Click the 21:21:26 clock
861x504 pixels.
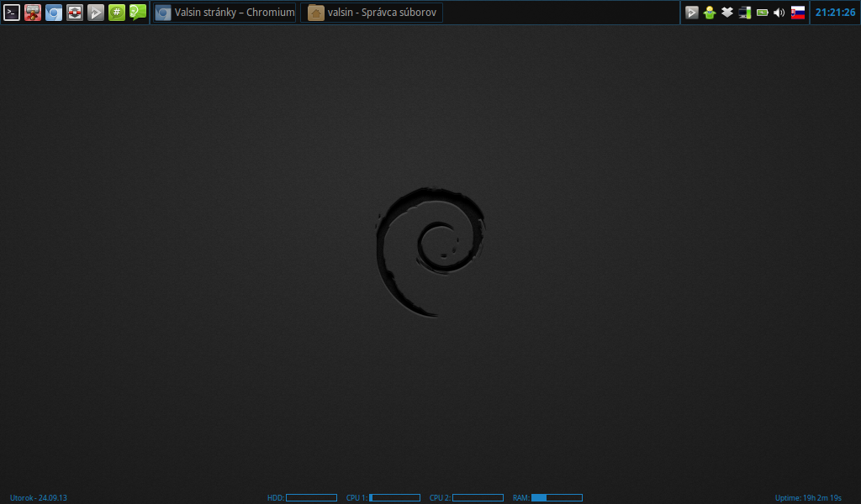tap(835, 13)
